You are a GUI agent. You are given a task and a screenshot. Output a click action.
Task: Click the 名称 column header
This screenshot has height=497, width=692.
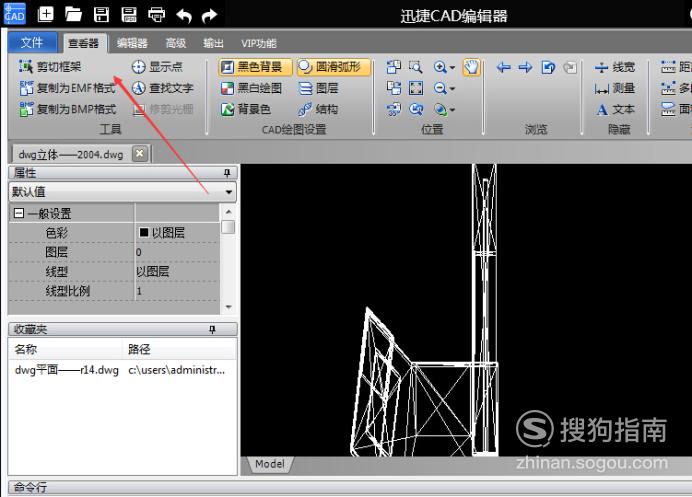coord(65,350)
